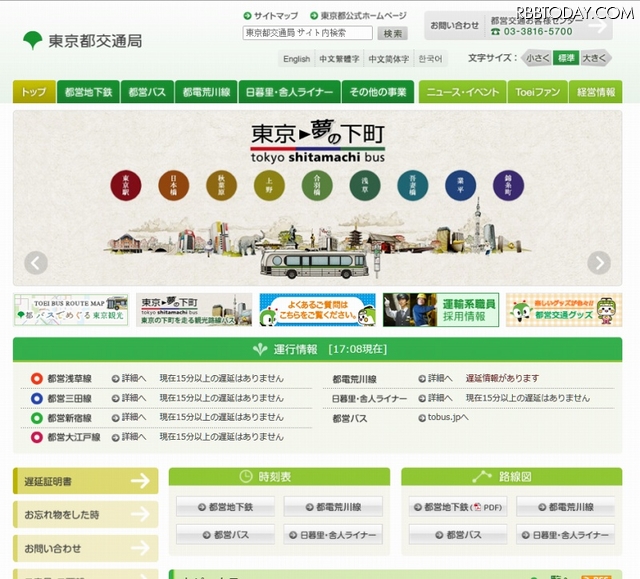Viewport: 640px width, 579px height.
Task: Open the 東京都公式ホームページ link
Action: pyautogui.click(x=358, y=16)
